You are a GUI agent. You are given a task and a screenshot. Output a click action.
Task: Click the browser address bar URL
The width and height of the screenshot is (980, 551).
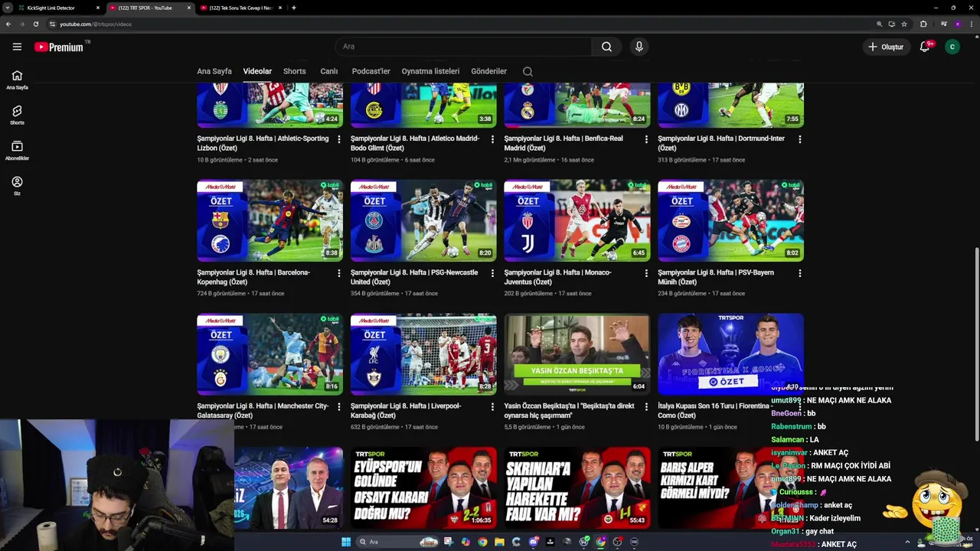pos(96,24)
